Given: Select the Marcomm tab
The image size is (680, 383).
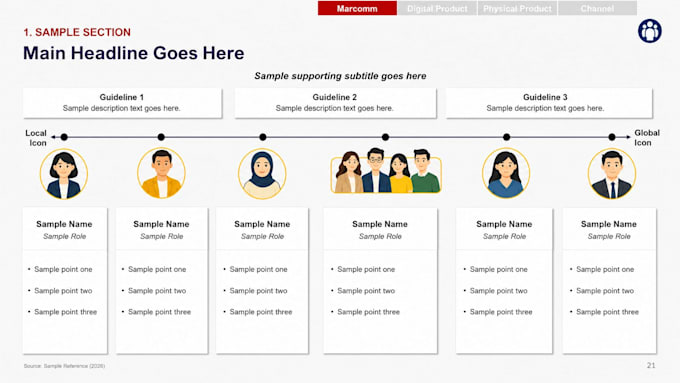Looking at the screenshot, I should (x=357, y=8).
